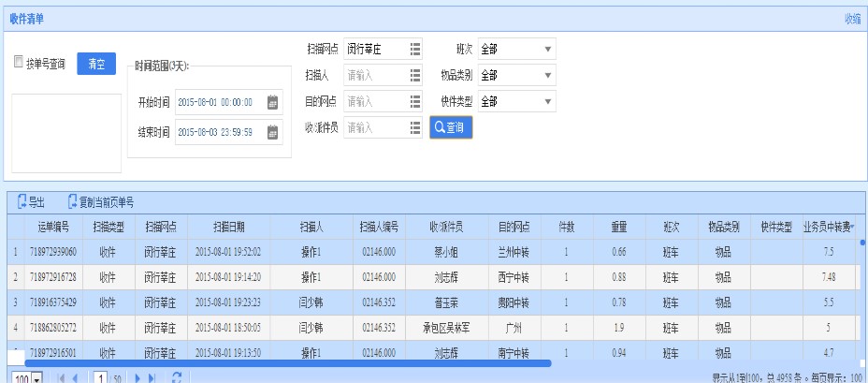The height and width of the screenshot is (383, 868).
Task: Open calendar picker for 开始时间
Action: [272, 103]
